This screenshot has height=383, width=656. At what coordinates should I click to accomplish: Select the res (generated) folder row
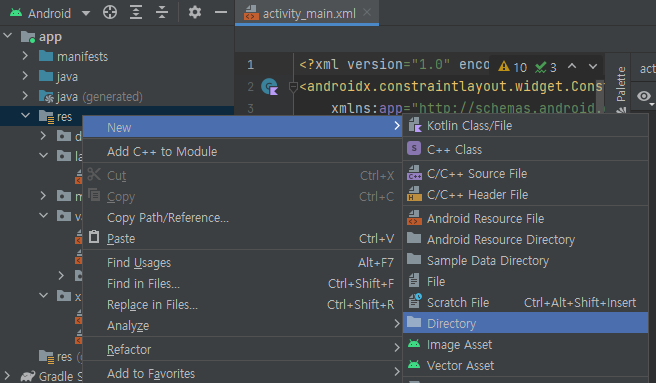(x=41, y=356)
